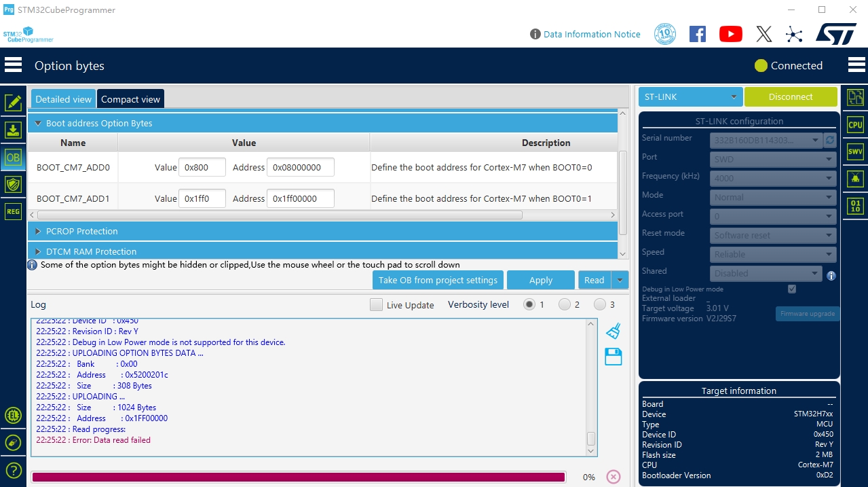Select verbosity level 2 radio button
The image size is (868, 487).
point(565,304)
